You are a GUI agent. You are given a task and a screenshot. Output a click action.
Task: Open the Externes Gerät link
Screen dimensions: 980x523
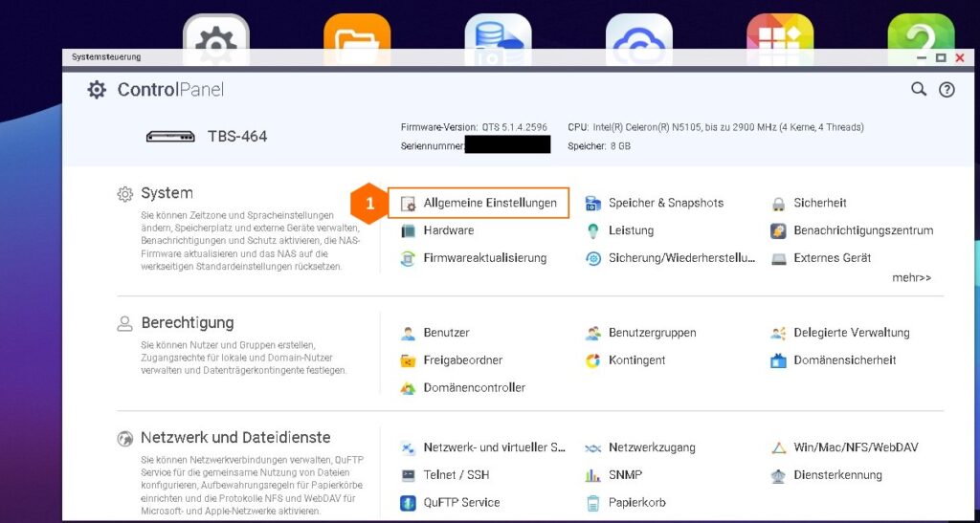833,258
